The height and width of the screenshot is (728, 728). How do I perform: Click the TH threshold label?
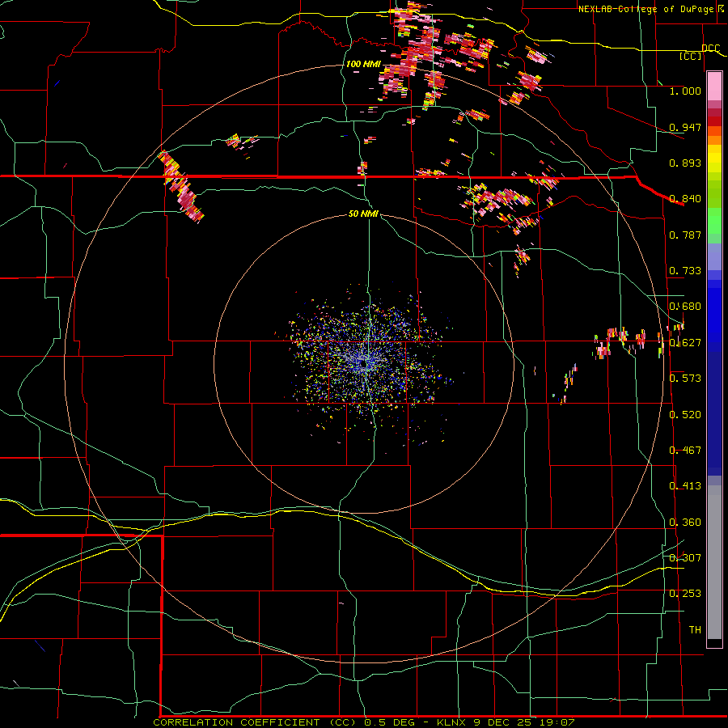click(695, 629)
